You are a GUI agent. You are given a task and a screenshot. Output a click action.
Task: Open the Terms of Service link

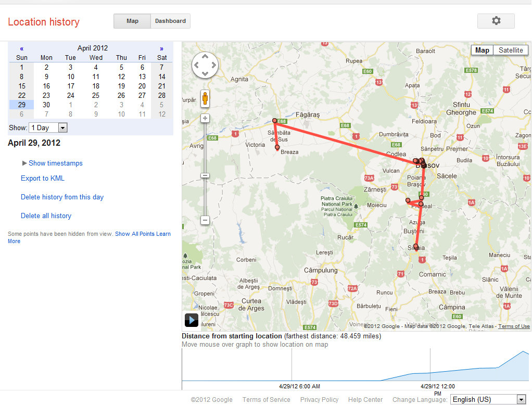coord(267,400)
